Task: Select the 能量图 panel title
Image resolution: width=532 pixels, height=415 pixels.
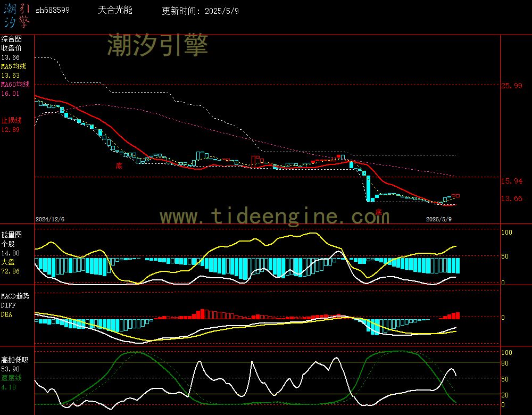Action: pyautogui.click(x=12, y=235)
